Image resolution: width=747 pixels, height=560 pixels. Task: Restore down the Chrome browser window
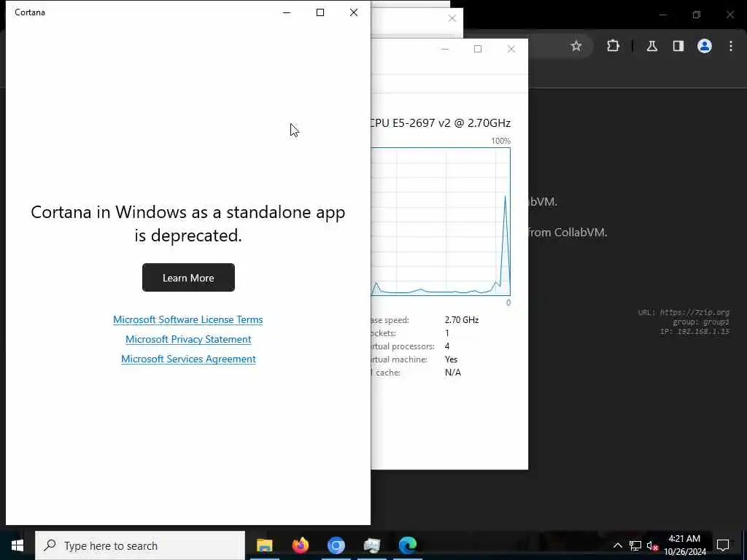tap(697, 15)
